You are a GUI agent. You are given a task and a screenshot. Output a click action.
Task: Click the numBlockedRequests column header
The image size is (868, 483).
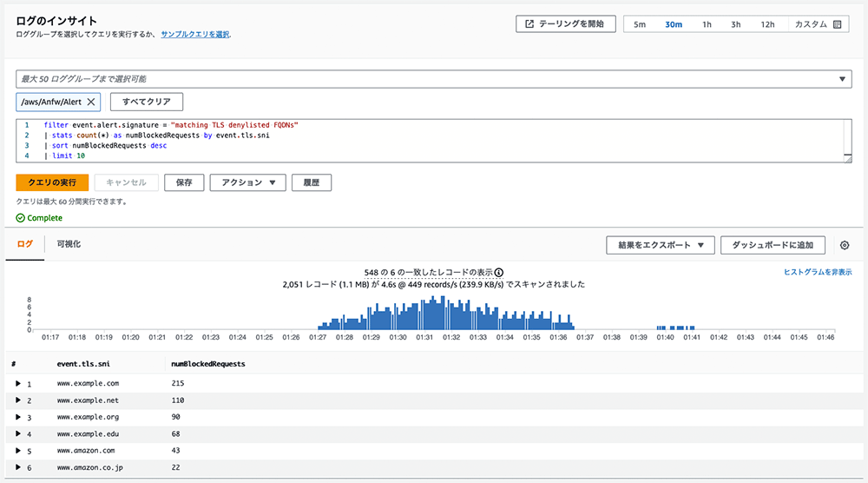208,364
